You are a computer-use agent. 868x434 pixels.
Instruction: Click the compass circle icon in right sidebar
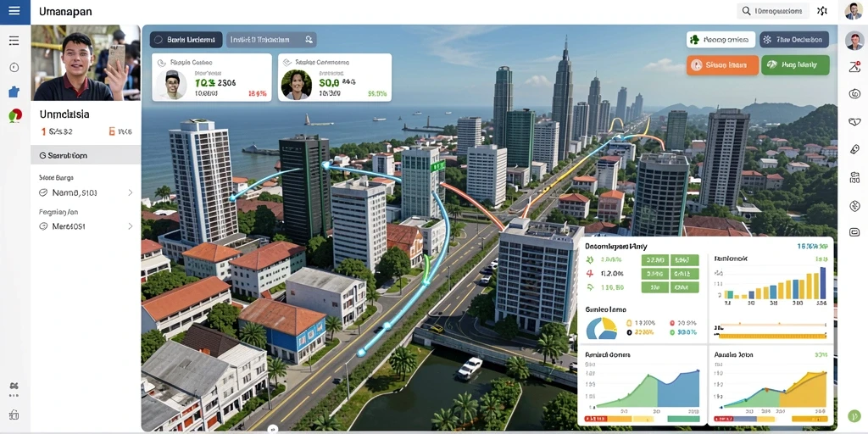854,206
